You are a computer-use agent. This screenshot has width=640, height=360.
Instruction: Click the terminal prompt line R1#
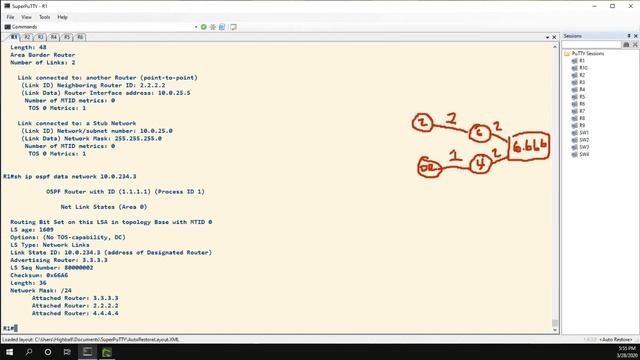pos(10,328)
